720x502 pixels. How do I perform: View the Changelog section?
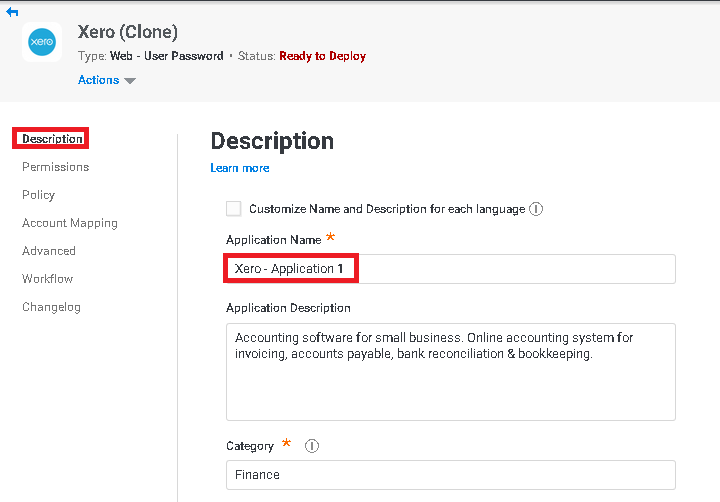51,307
